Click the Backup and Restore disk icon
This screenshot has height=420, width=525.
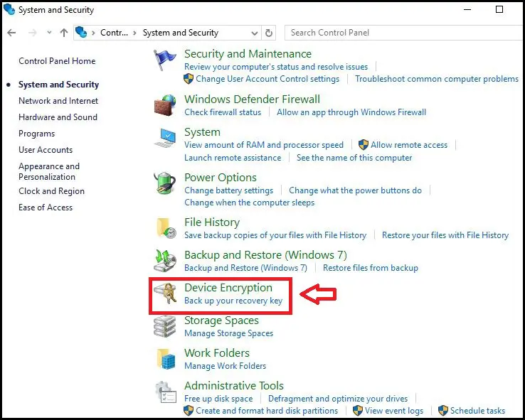165,261
